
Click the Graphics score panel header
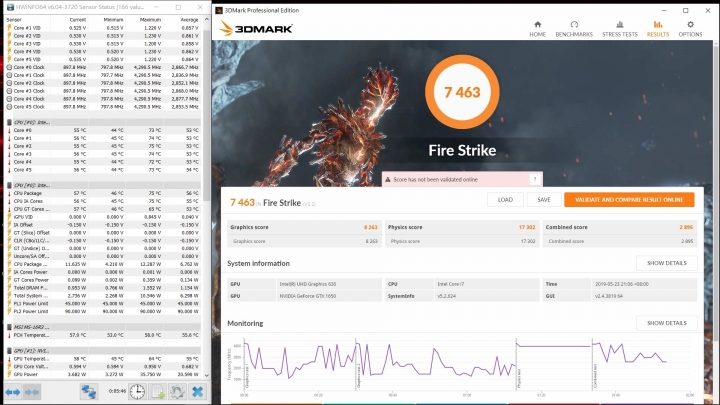click(304, 227)
